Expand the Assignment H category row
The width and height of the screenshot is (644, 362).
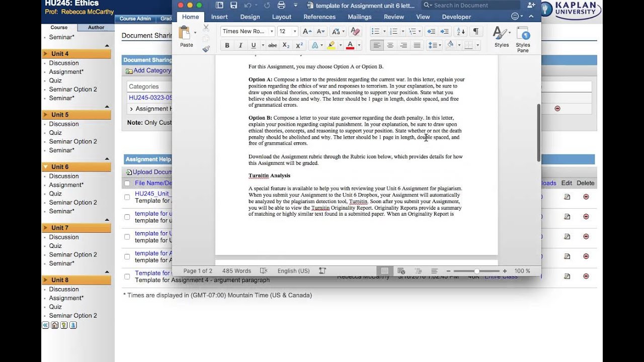click(x=131, y=109)
